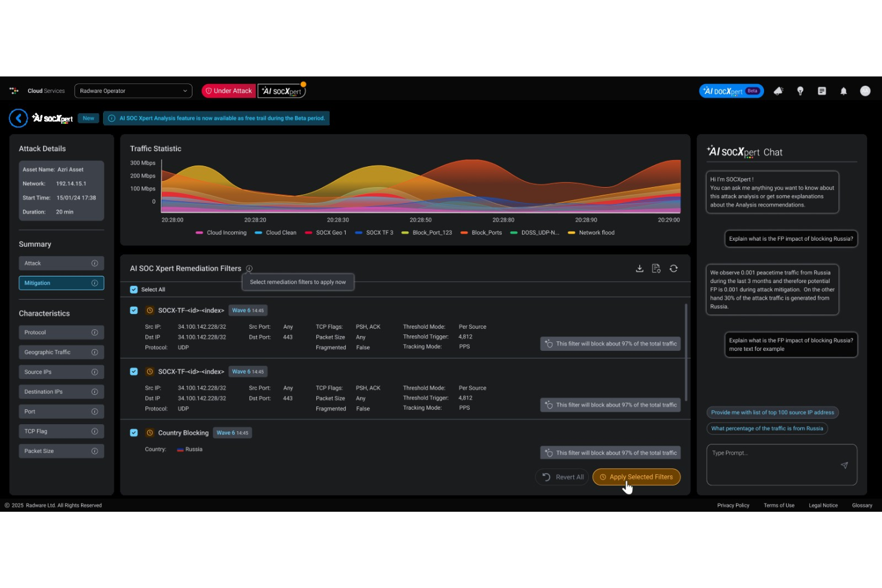Expand the Mitigation summary section

point(61,283)
